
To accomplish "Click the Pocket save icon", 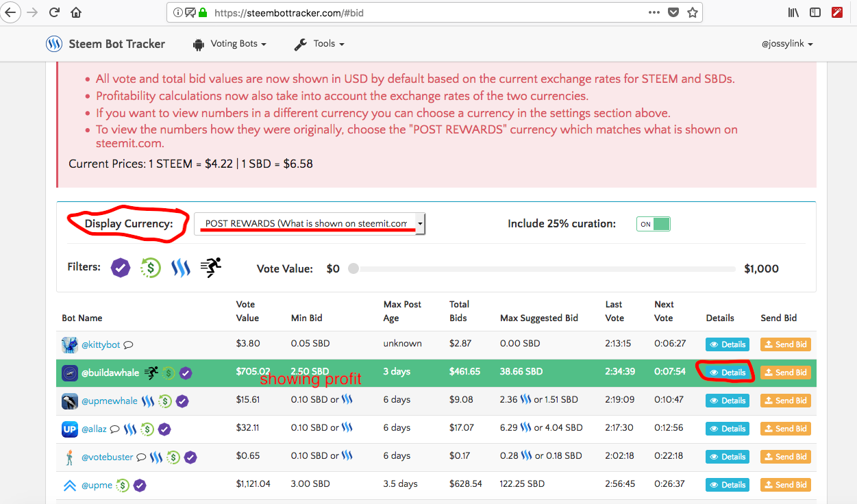I will click(x=673, y=12).
